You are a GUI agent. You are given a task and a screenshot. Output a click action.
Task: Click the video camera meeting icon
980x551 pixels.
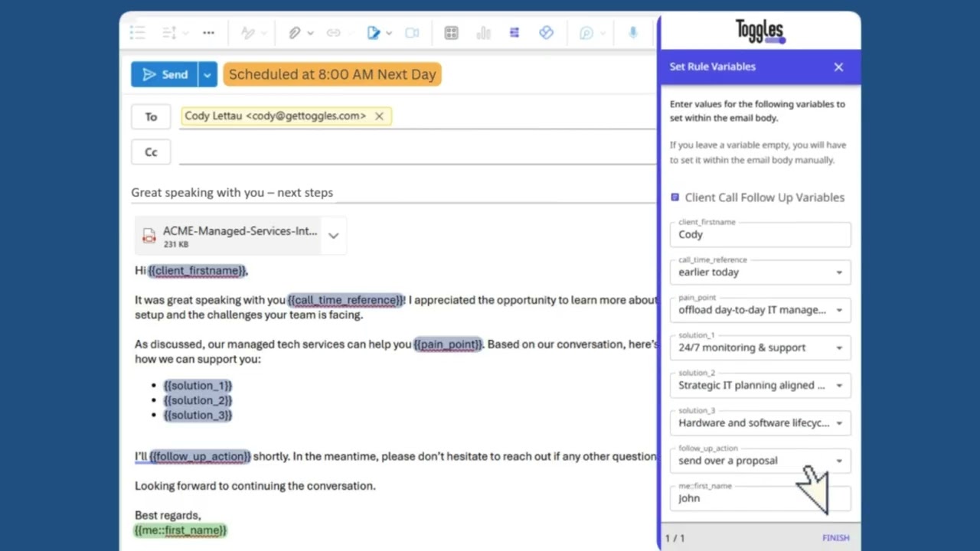(412, 33)
